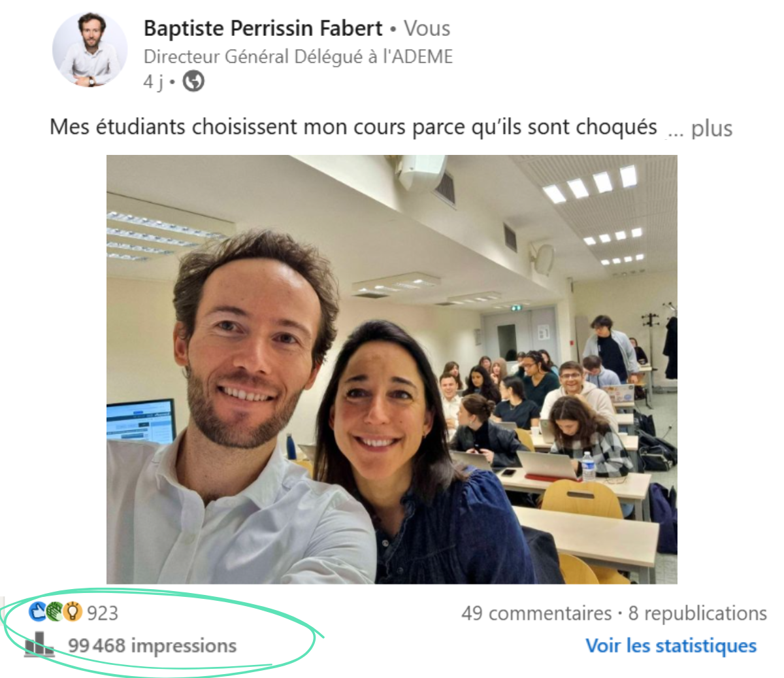784x678 pixels.
Task: View the 99 468 impressions count
Action: point(152,646)
